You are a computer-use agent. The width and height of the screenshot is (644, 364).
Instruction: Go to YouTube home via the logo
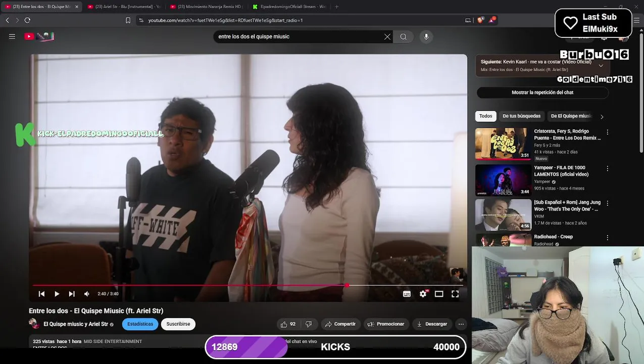coord(39,36)
